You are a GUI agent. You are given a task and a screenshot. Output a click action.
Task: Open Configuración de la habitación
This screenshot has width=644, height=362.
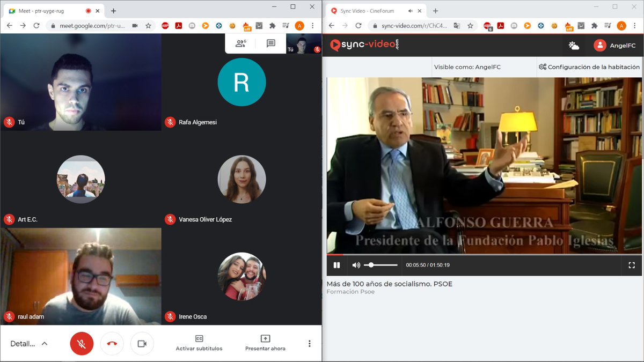pos(589,67)
